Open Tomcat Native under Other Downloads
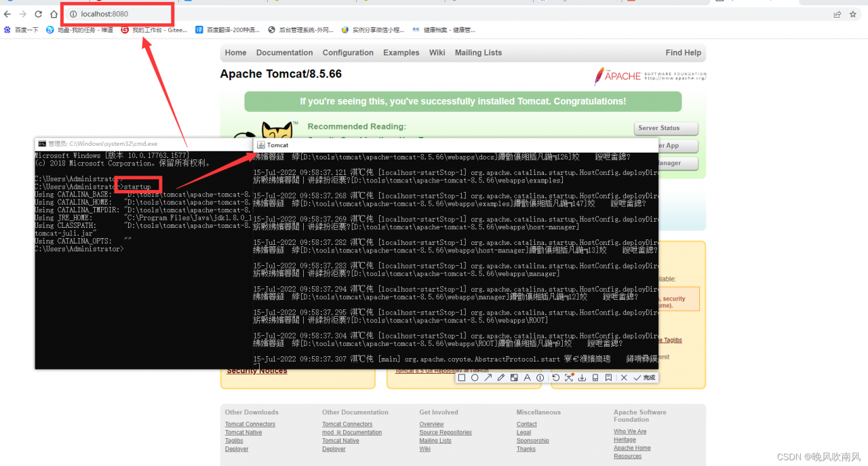The width and height of the screenshot is (868, 466). tap(243, 433)
